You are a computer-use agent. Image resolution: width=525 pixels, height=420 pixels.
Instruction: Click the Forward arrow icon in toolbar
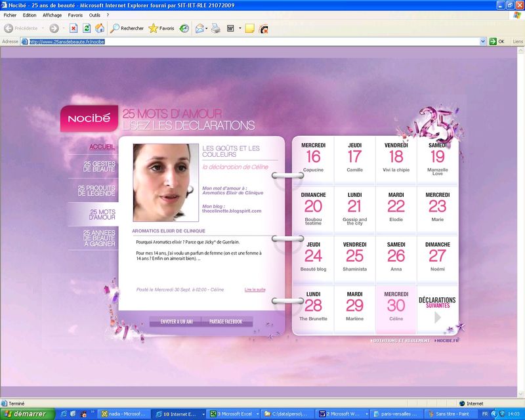pos(54,28)
